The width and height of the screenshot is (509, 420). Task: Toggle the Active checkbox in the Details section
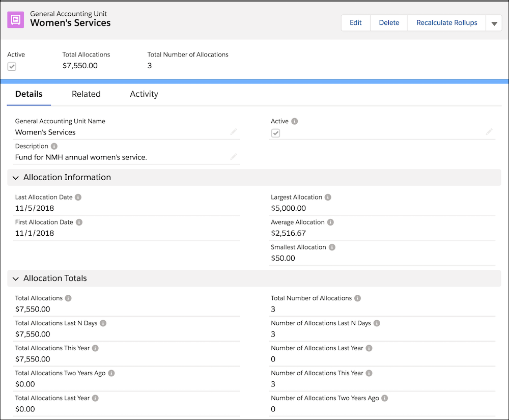(x=275, y=133)
